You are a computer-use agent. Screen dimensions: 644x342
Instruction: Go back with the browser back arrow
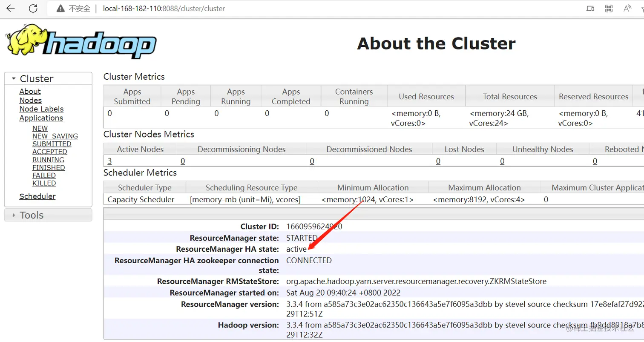10,8
